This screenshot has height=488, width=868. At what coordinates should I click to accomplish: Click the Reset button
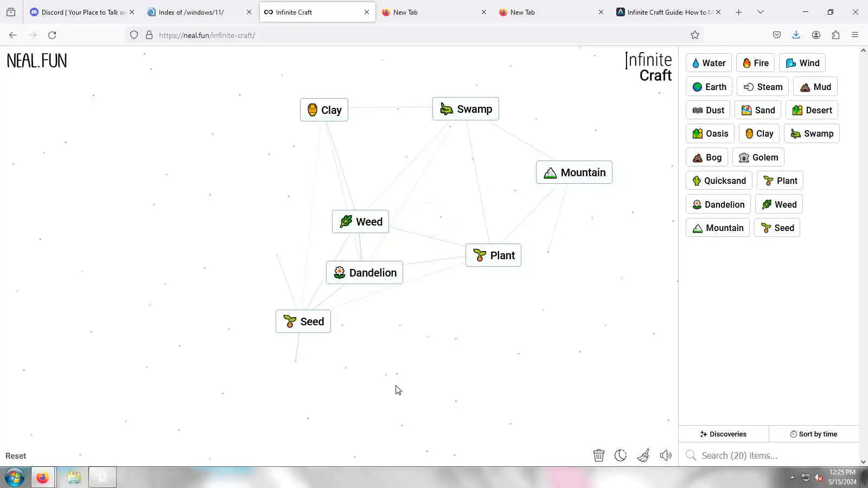coord(16,456)
